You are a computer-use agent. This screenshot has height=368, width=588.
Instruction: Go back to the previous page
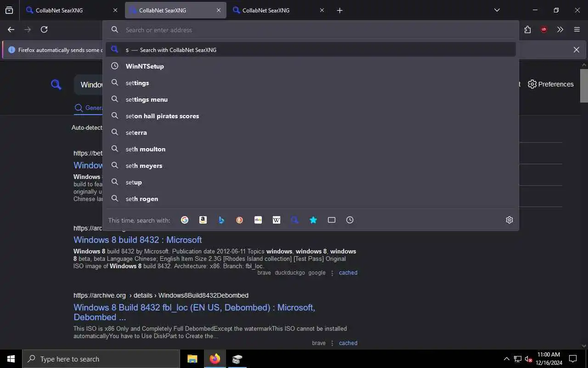coord(11,29)
